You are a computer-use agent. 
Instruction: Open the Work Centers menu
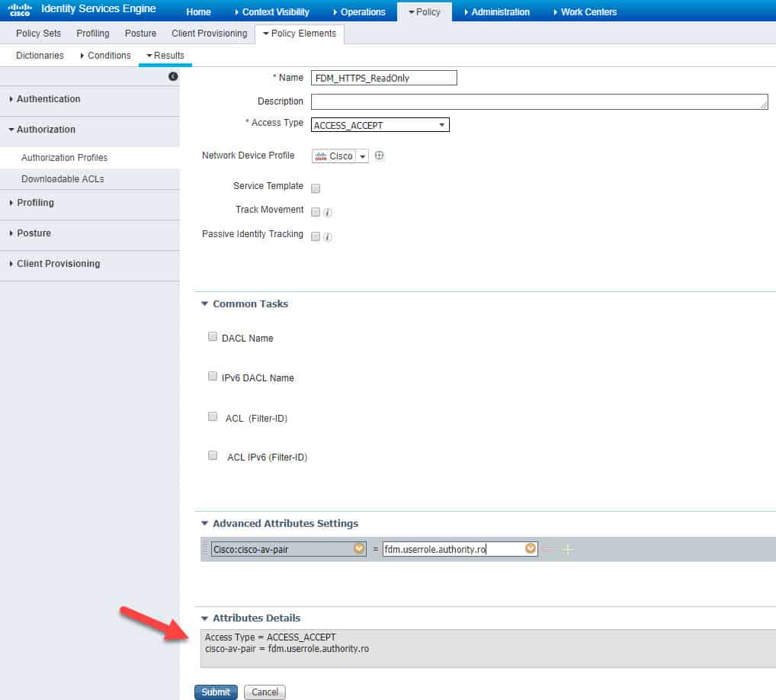(x=585, y=12)
